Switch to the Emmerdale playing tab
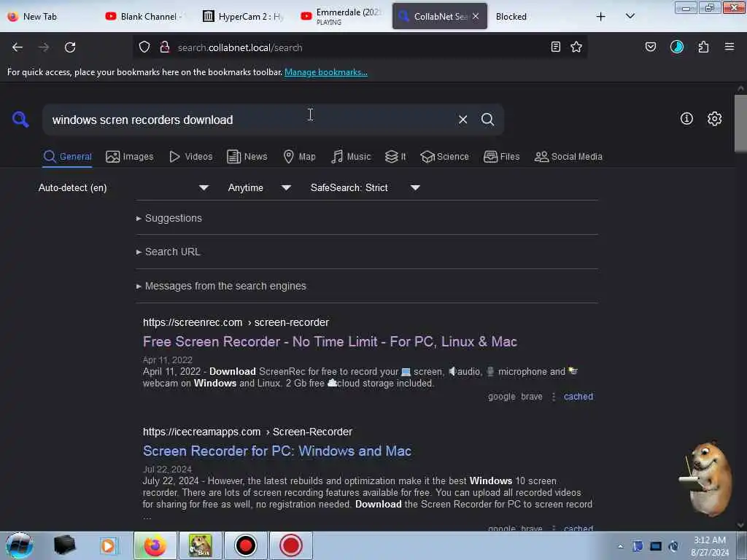Screen dimensions: 747x560 (x=341, y=16)
